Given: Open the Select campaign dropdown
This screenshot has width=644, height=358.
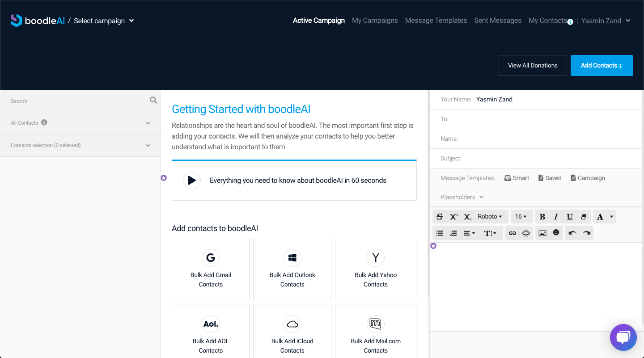Looking at the screenshot, I should [104, 21].
